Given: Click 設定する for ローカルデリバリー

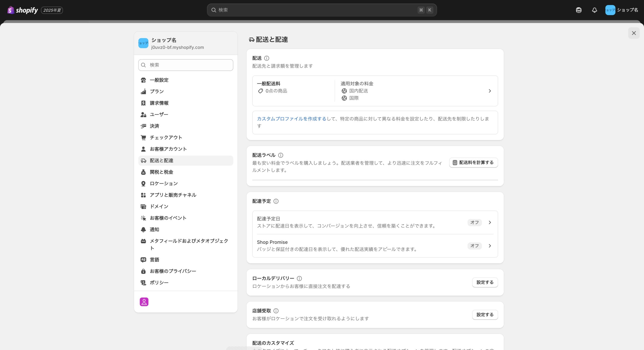Looking at the screenshot, I should 485,282.
